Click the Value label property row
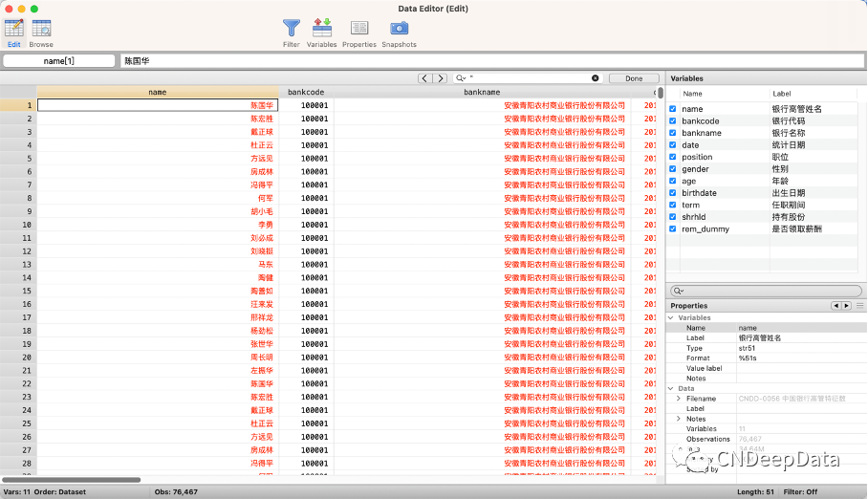 pyautogui.click(x=766, y=368)
